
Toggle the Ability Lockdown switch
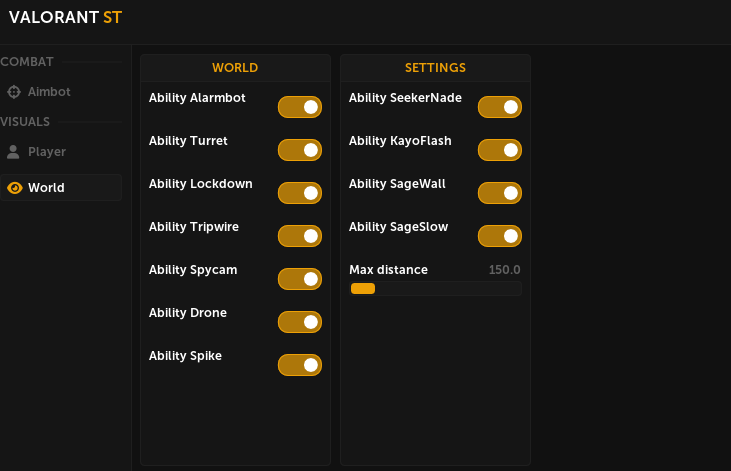pos(299,193)
